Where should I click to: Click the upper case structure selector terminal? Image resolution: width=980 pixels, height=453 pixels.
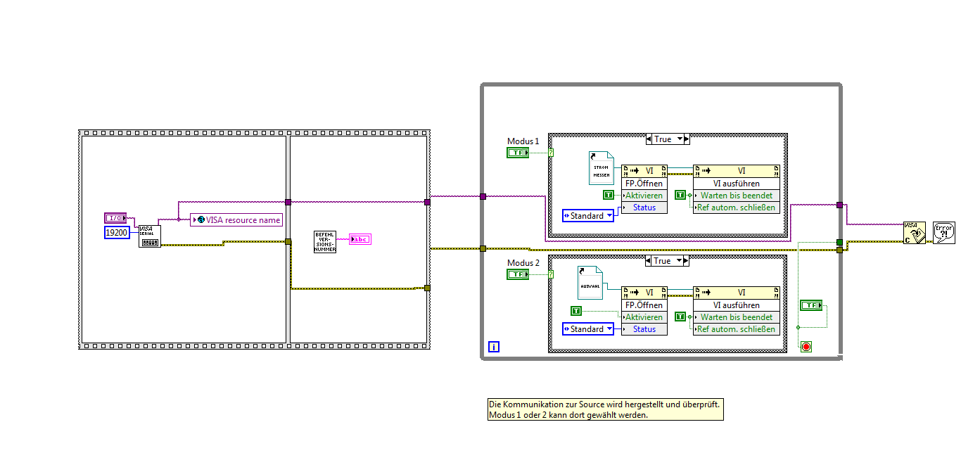(x=551, y=153)
